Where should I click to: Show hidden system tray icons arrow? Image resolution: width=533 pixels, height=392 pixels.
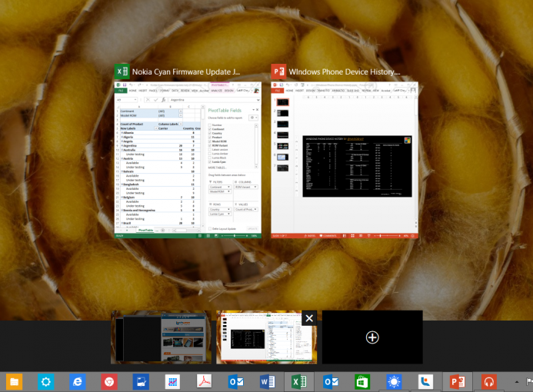(x=517, y=382)
